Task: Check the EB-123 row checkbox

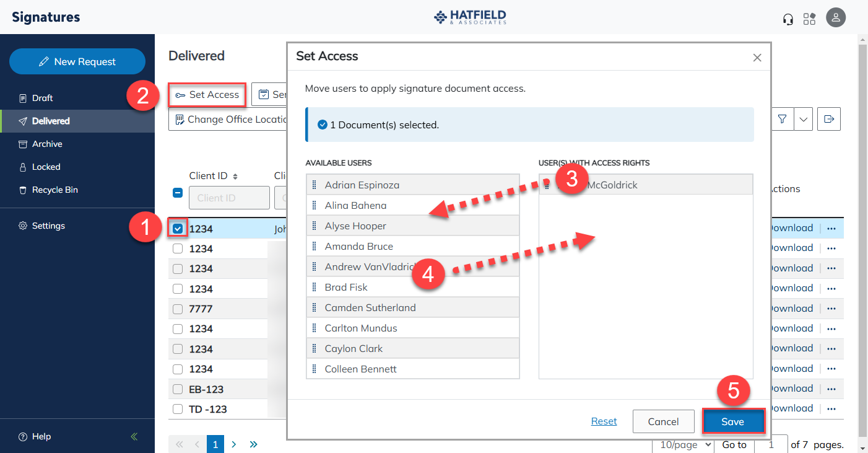Action: tap(178, 389)
